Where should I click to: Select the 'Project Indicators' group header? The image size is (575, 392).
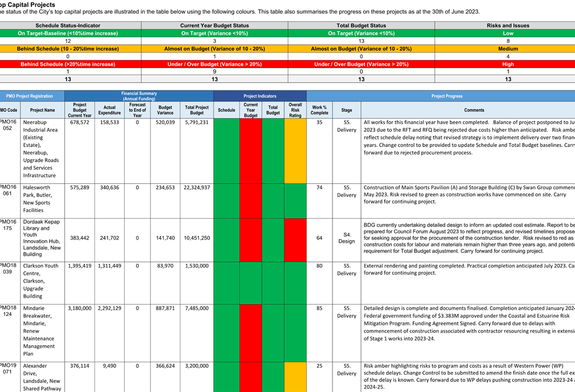(260, 96)
